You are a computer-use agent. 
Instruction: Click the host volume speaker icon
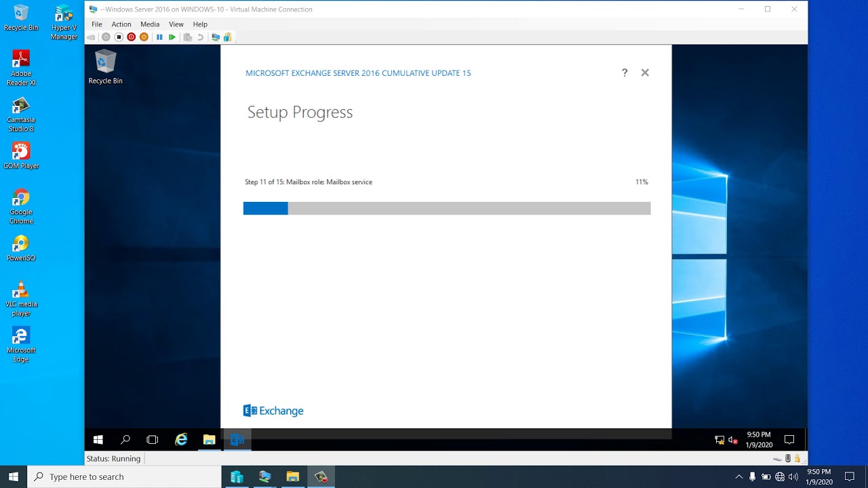793,476
